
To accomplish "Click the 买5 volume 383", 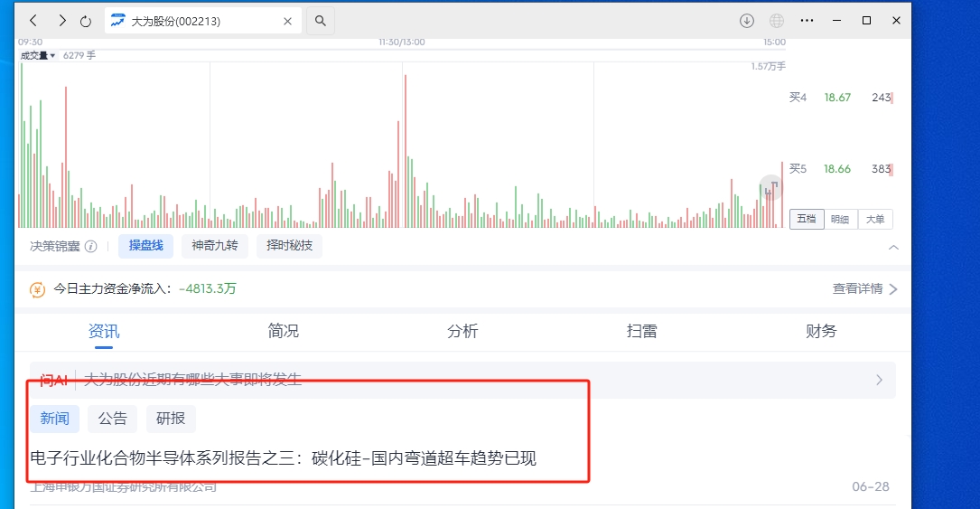I will point(882,169).
